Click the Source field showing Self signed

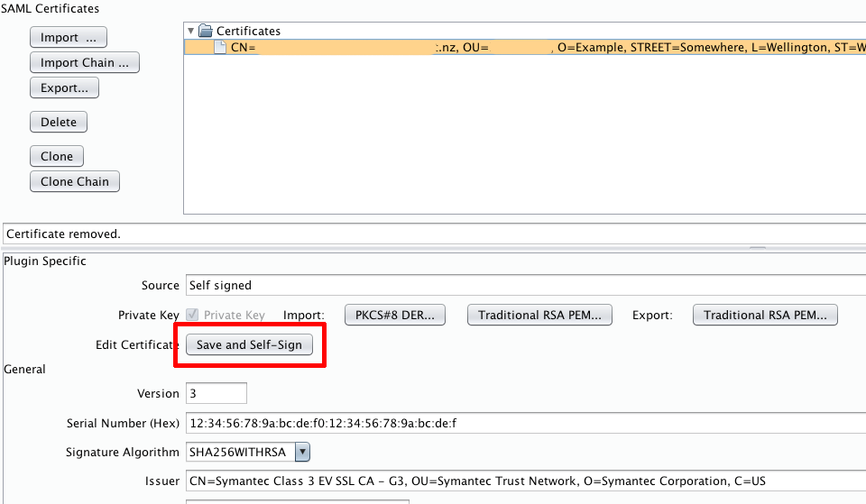(x=526, y=286)
